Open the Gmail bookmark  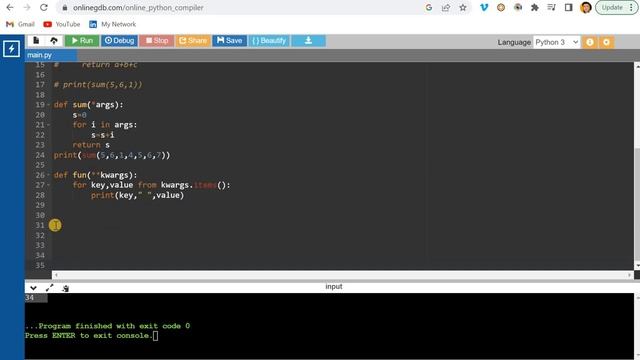click(20, 24)
